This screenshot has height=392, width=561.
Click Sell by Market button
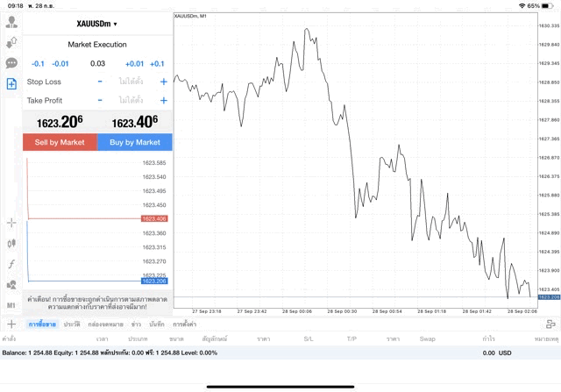click(x=60, y=142)
